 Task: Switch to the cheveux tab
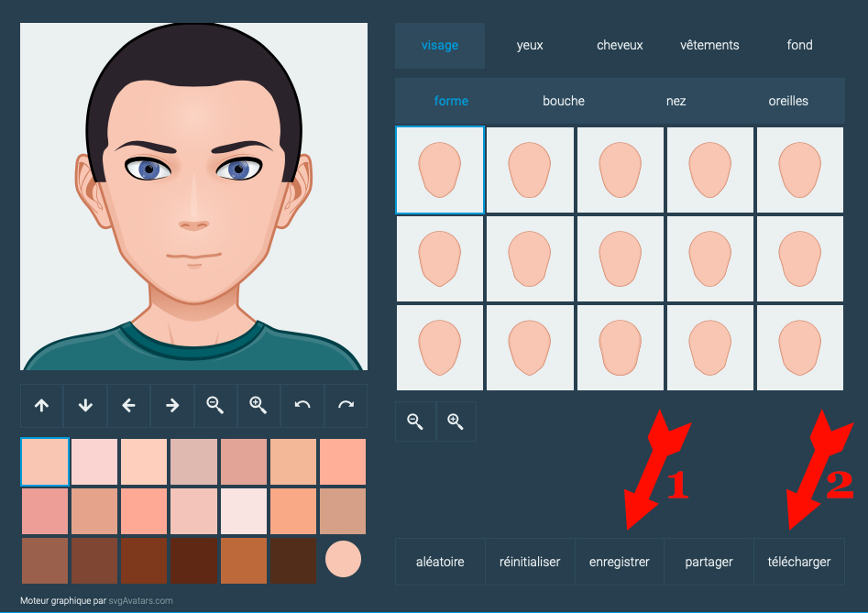(x=620, y=46)
